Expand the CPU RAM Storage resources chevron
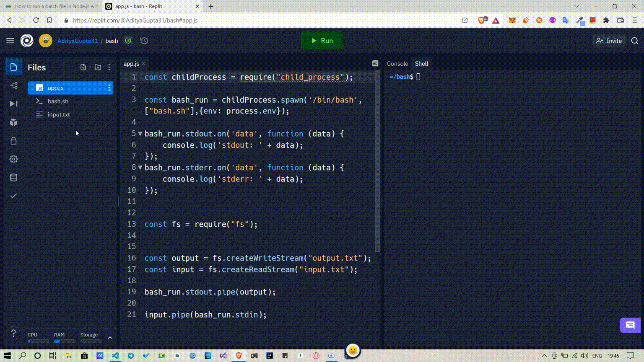This screenshot has height=362, width=644. pyautogui.click(x=110, y=338)
